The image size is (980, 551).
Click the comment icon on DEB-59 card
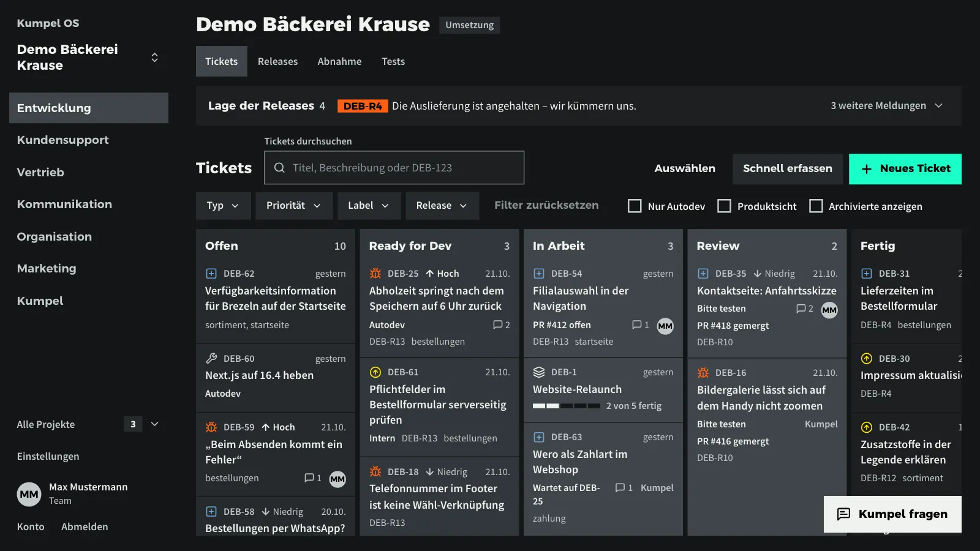309,478
